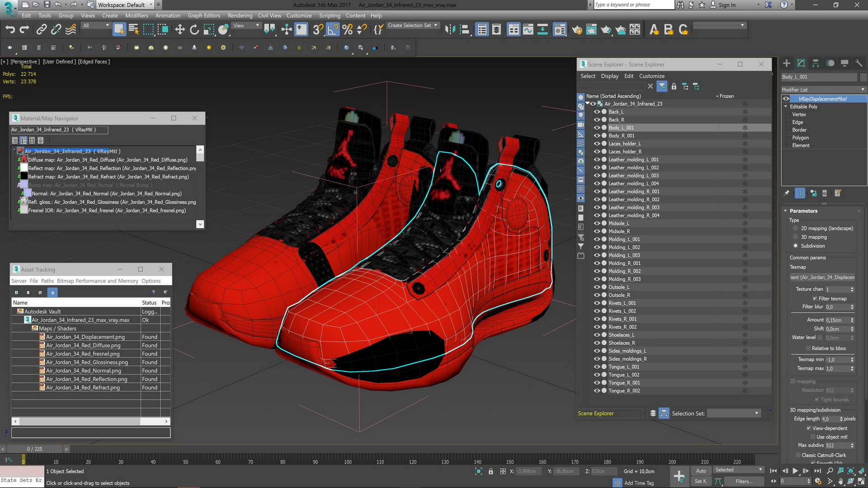Viewport: 868px width, 488px height.
Task: Toggle visibility eye of Body_L_001
Action: pos(597,128)
